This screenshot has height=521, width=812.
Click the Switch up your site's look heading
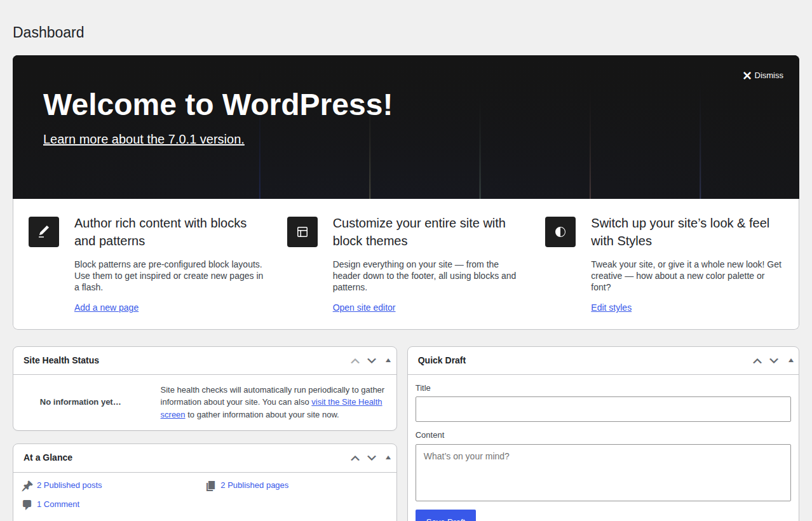click(x=680, y=232)
